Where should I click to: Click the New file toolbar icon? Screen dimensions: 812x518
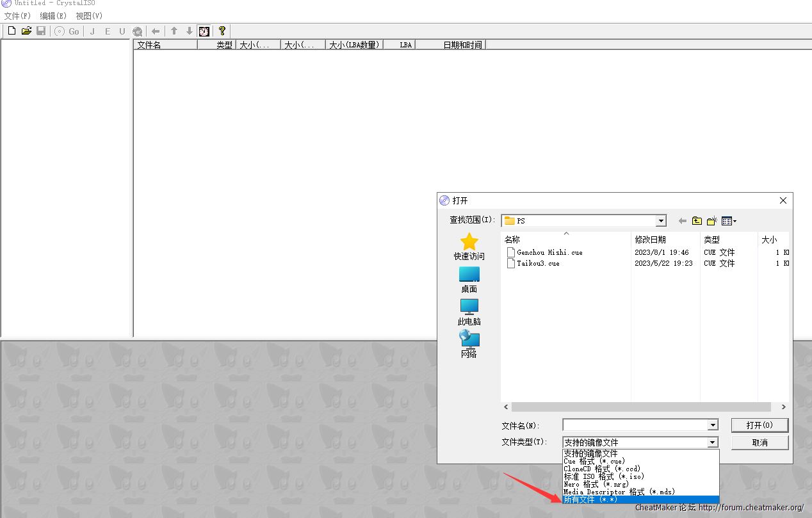(12, 31)
